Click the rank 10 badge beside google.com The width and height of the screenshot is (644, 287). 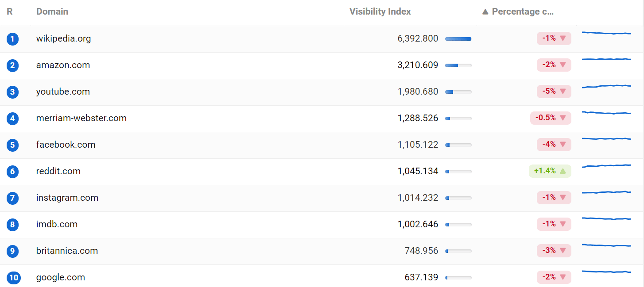[x=14, y=278]
